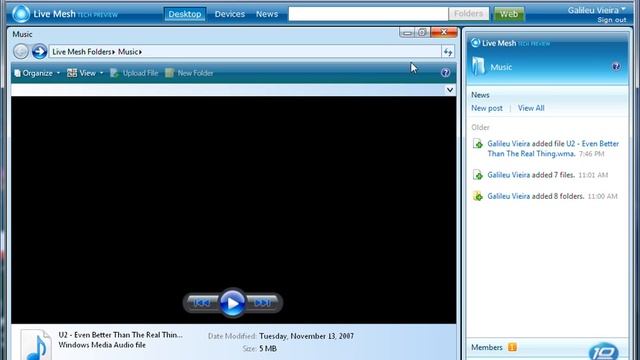Click the help icon in the folder toolbar
Viewport: 640px width, 360px height.
coord(445,73)
